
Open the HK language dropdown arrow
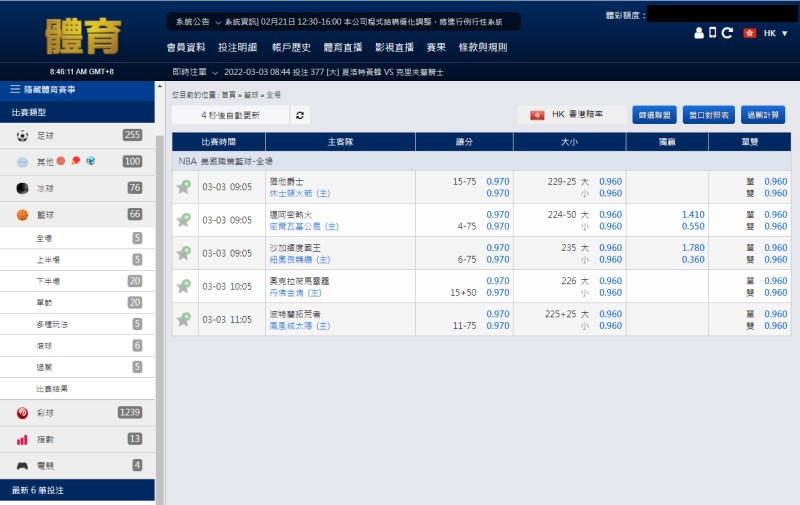pos(785,33)
